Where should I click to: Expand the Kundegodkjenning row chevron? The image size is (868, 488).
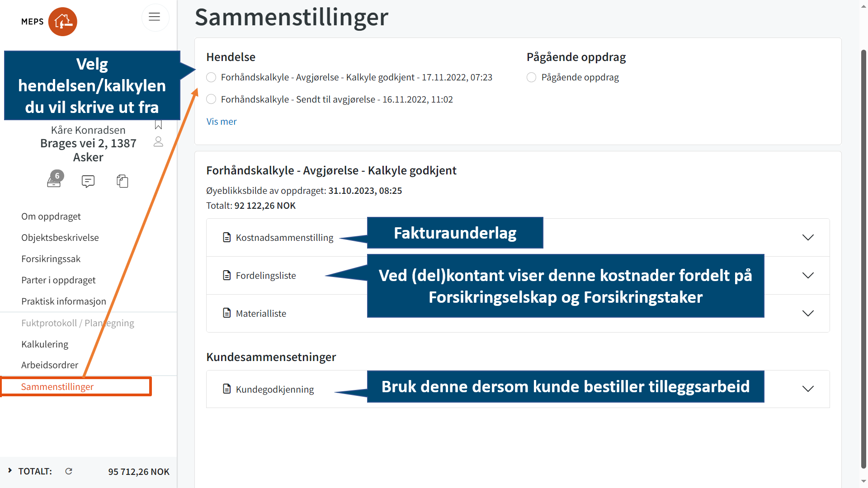coord(807,389)
